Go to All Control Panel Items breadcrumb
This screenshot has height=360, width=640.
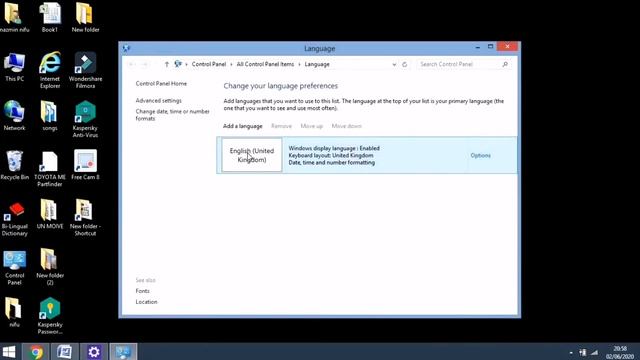coord(265,64)
